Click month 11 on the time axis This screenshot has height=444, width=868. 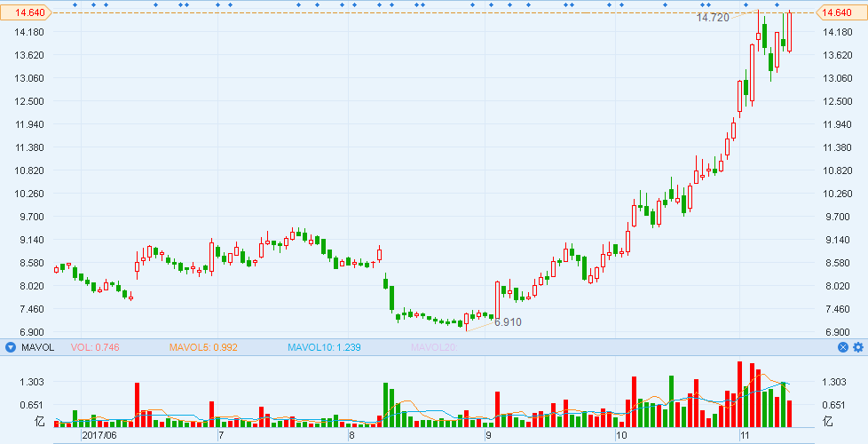pos(746,435)
